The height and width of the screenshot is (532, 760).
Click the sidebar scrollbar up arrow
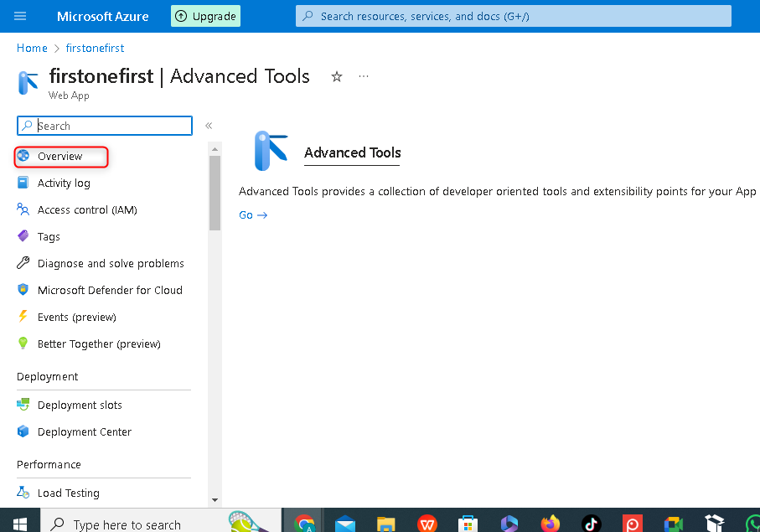click(215, 149)
